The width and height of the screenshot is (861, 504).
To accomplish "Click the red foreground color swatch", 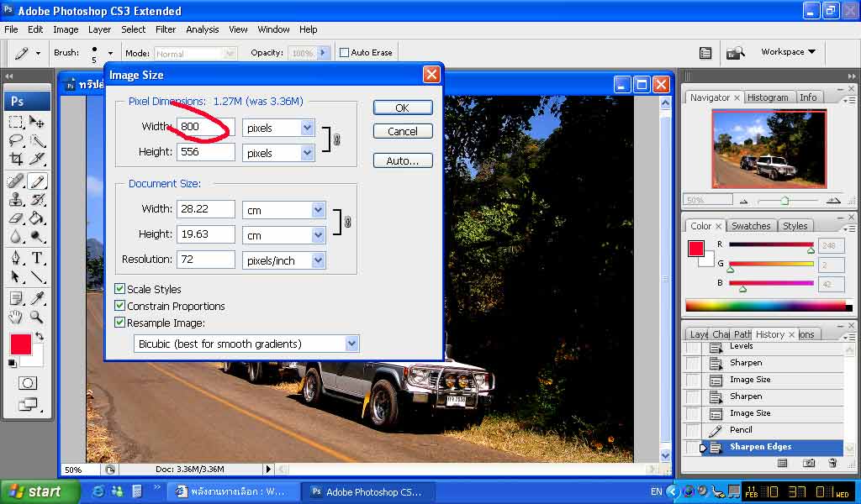I will tap(20, 344).
